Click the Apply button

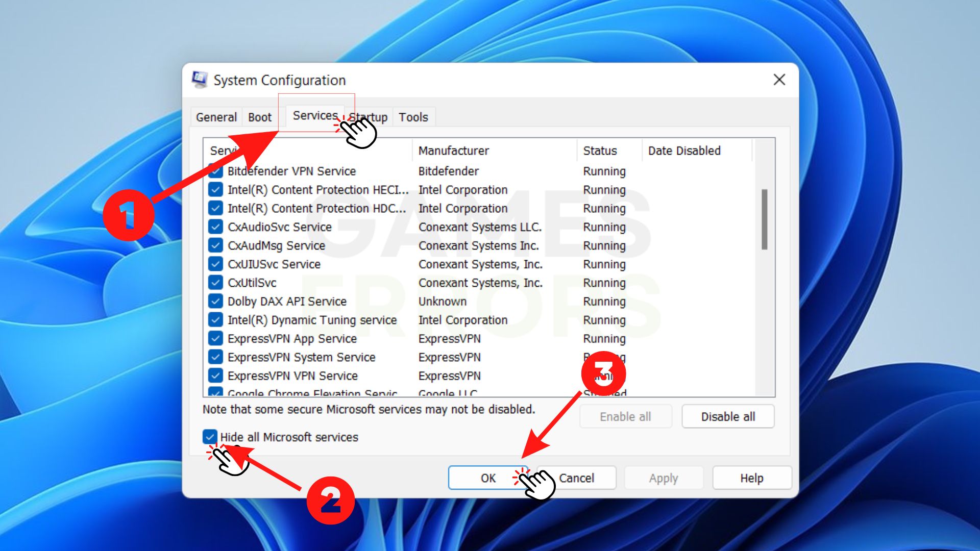664,478
